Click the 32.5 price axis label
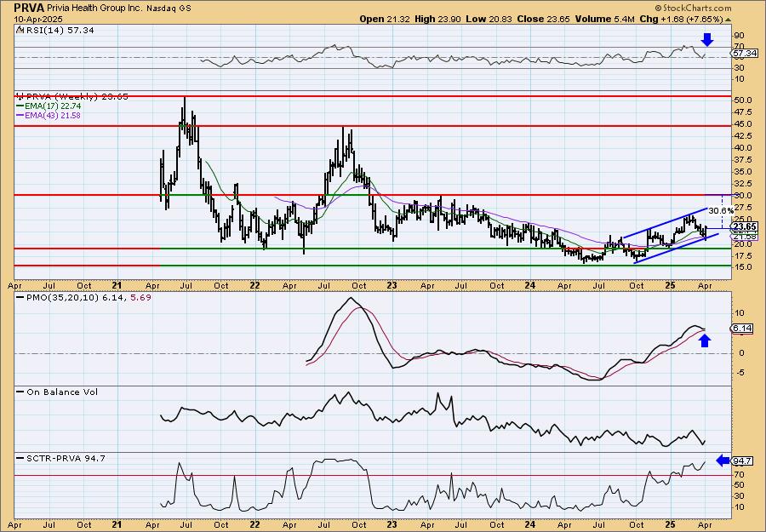 pos(742,184)
